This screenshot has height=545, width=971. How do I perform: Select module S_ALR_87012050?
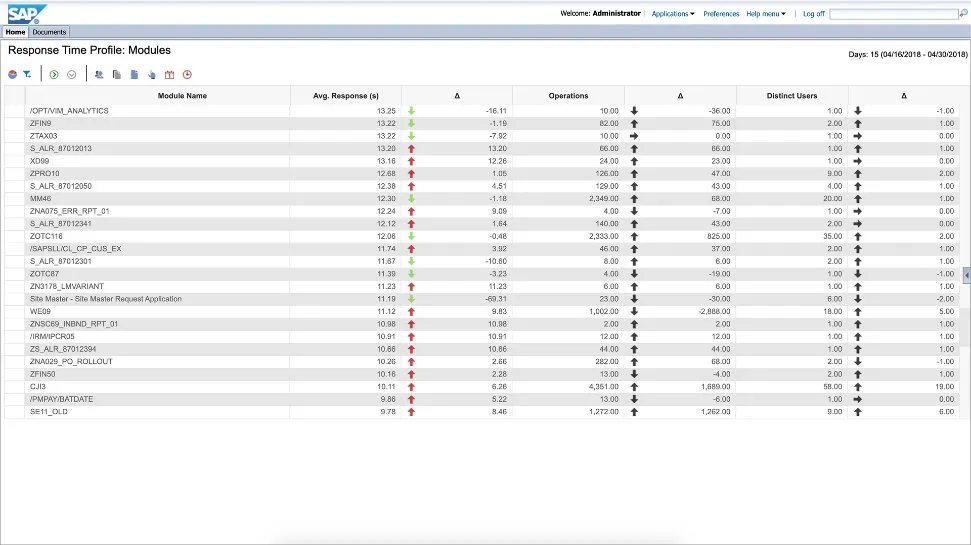coord(61,186)
